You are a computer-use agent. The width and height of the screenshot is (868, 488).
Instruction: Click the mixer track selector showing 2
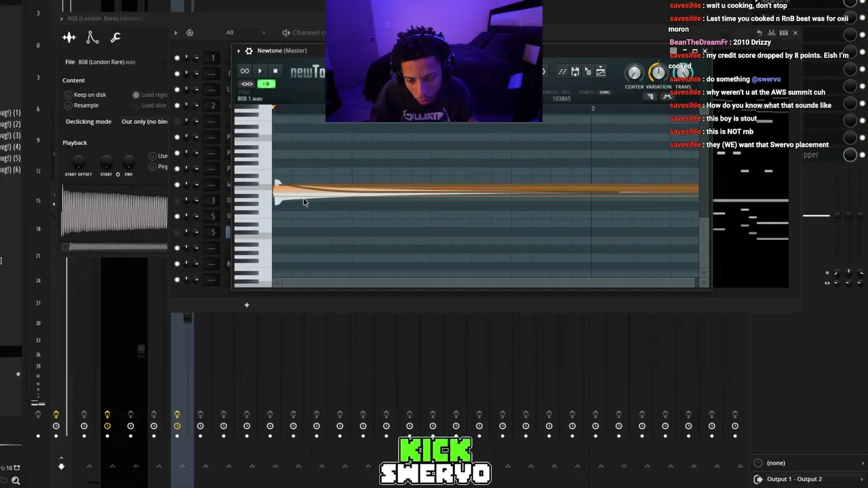pos(212,106)
